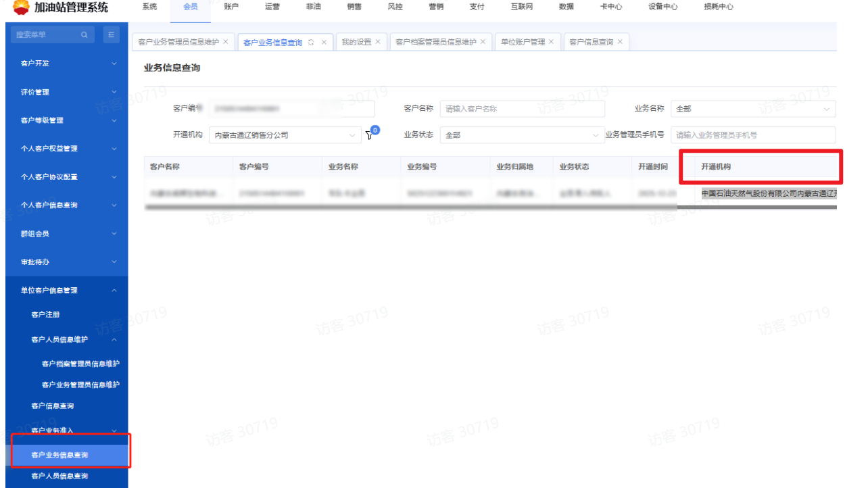This screenshot has width=868, height=488.
Task: Open the 业务名称 dropdown
Action: (752, 109)
